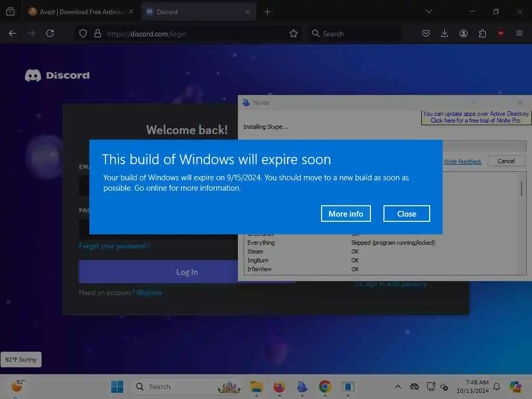Image resolution: width=532 pixels, height=399 pixels.
Task: Click the Ninite window title icon
Action: click(x=246, y=102)
